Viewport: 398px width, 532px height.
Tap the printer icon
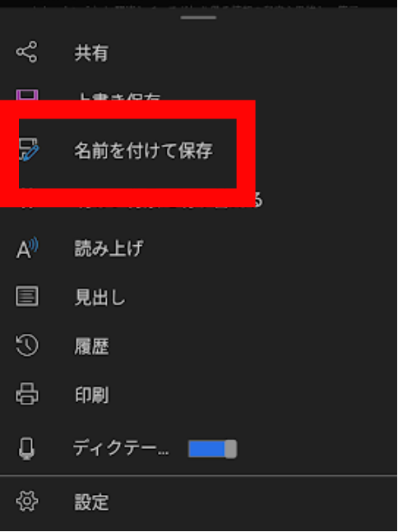[x=27, y=394]
